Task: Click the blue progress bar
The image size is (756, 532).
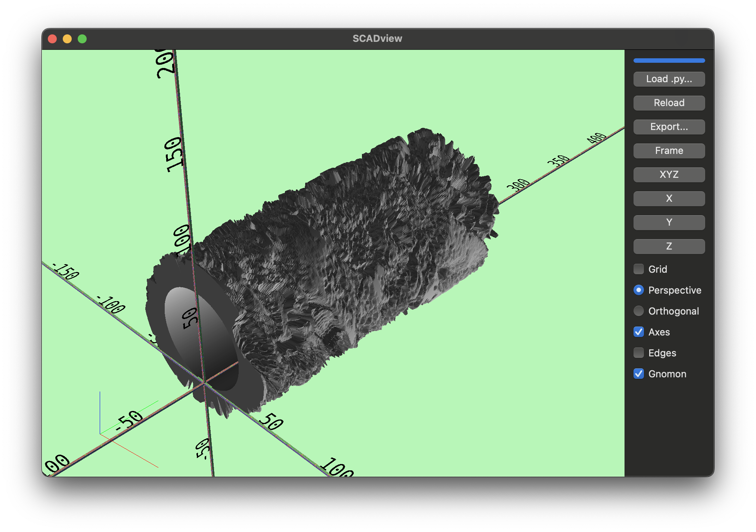Action: [x=669, y=61]
